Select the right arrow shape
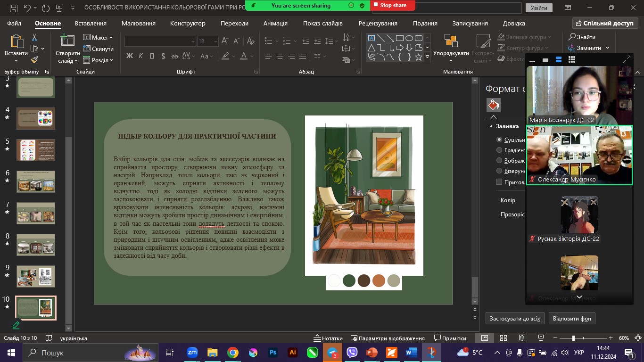Screen dimensions: 644x362 tap(400, 48)
